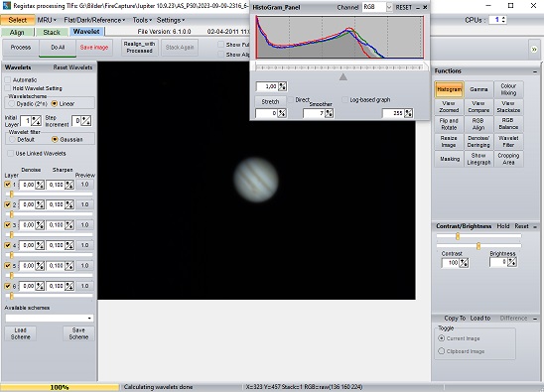The image size is (544, 392).
Task: Enable the Automatic wavelets checkbox
Action: click(x=8, y=79)
